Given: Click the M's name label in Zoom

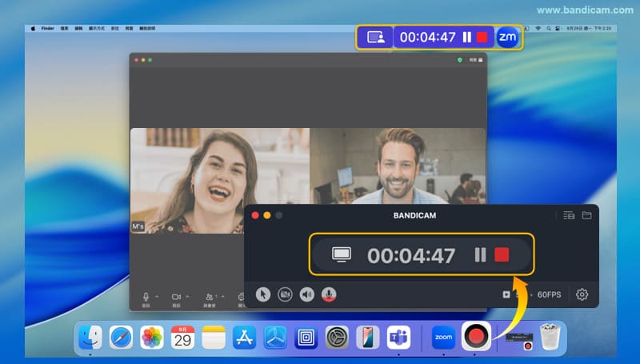Looking at the screenshot, I should 138,226.
